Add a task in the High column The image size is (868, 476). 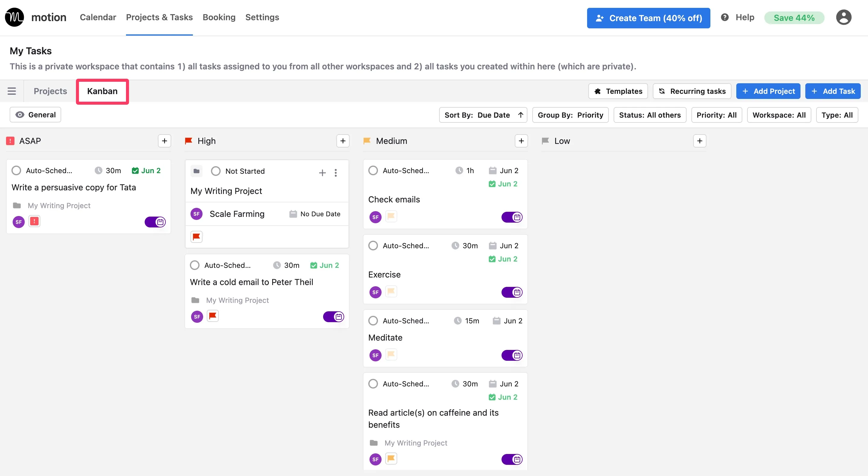click(x=343, y=141)
